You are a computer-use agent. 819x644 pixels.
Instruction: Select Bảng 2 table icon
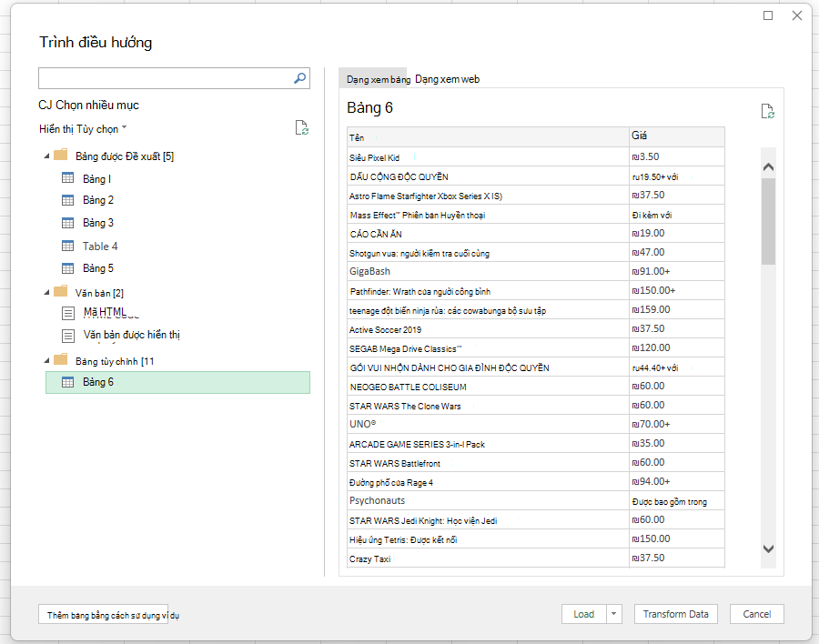pos(68,200)
